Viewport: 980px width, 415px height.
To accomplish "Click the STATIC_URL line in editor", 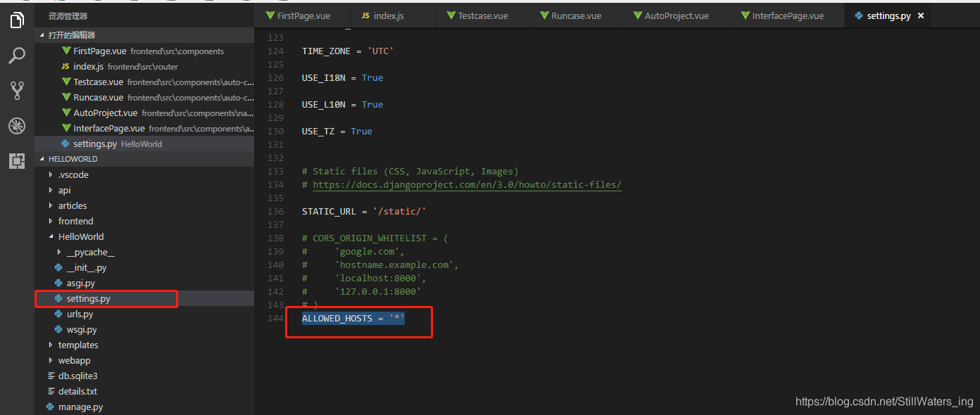I will point(364,211).
